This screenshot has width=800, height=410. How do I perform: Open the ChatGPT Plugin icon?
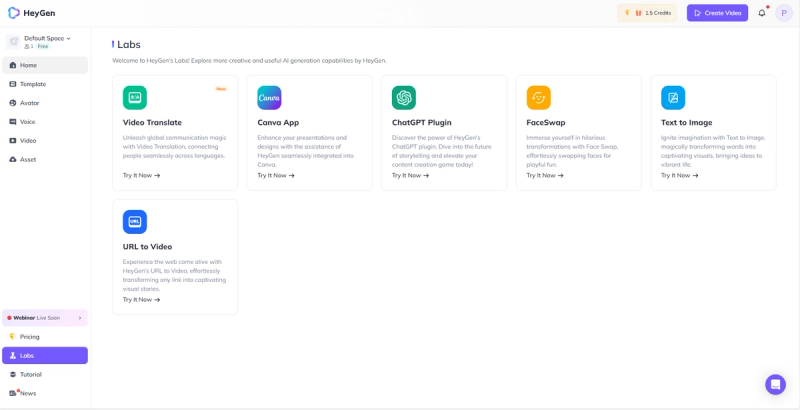coord(404,97)
